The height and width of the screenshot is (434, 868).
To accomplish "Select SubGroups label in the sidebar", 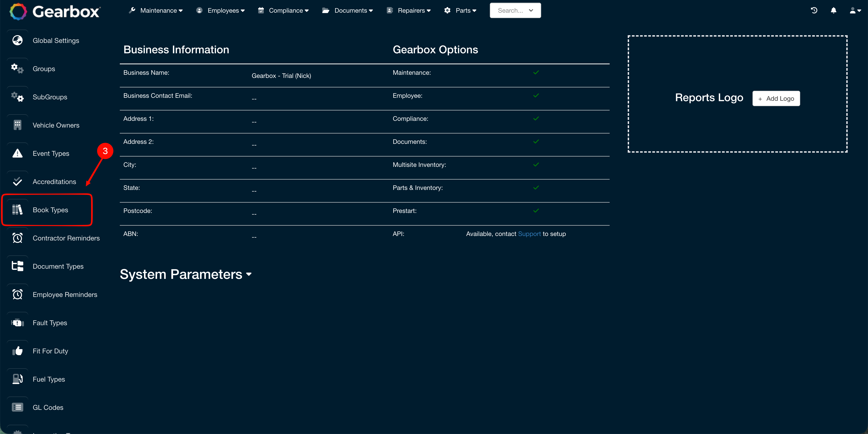I will [x=50, y=97].
